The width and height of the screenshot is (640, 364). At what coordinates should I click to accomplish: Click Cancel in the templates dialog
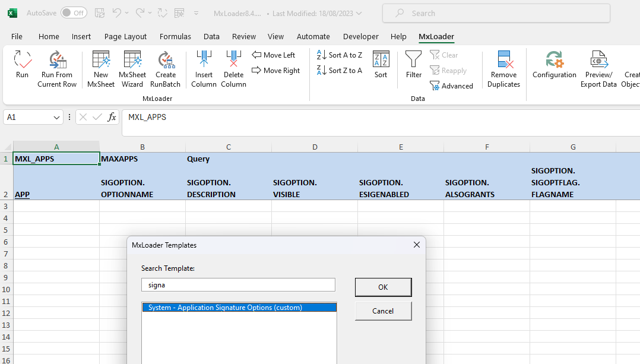click(x=383, y=311)
